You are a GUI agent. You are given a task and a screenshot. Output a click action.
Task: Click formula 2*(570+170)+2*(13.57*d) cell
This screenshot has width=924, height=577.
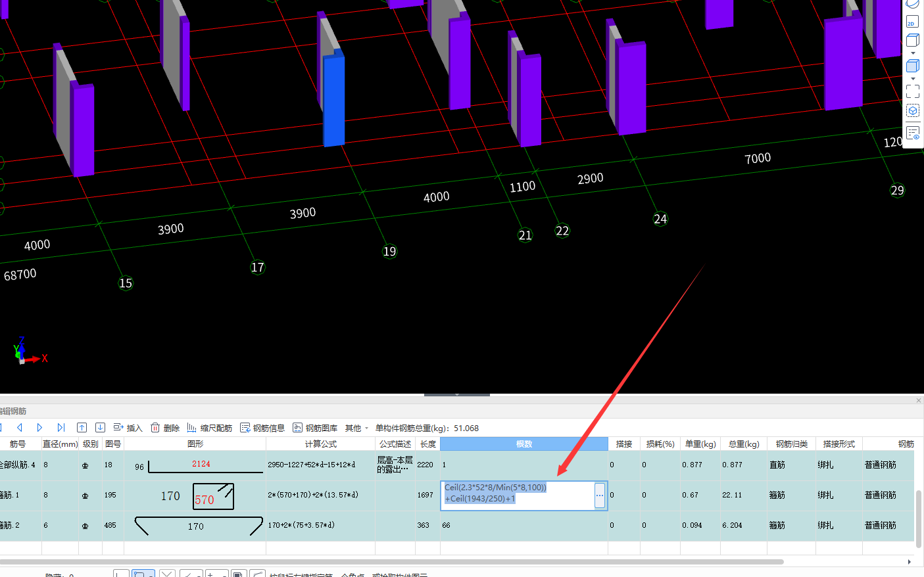(320, 496)
